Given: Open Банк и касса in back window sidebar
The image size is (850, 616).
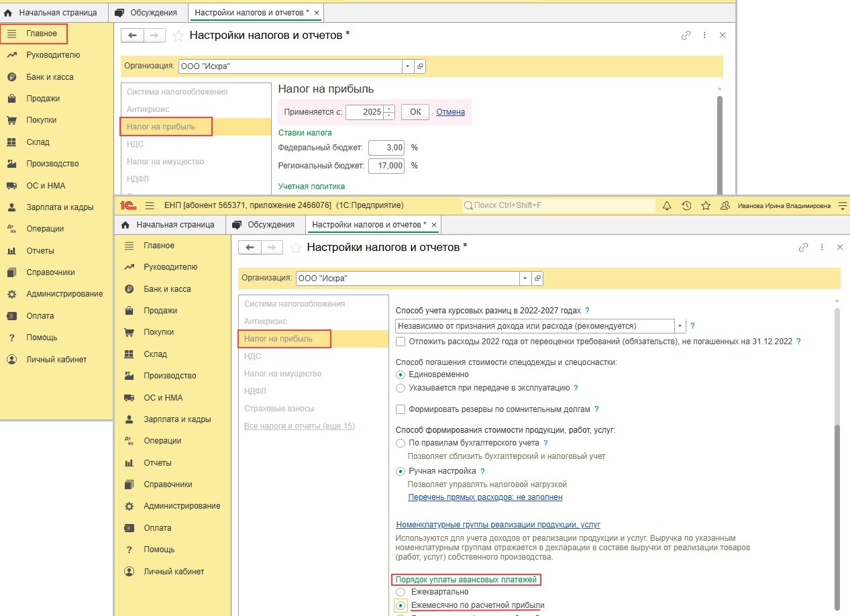Looking at the screenshot, I should point(50,76).
